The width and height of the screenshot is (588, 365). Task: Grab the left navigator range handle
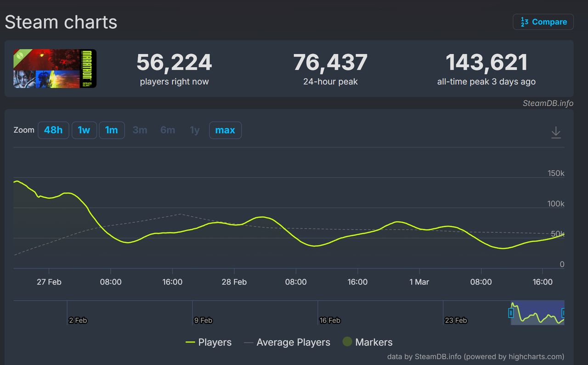pos(511,313)
